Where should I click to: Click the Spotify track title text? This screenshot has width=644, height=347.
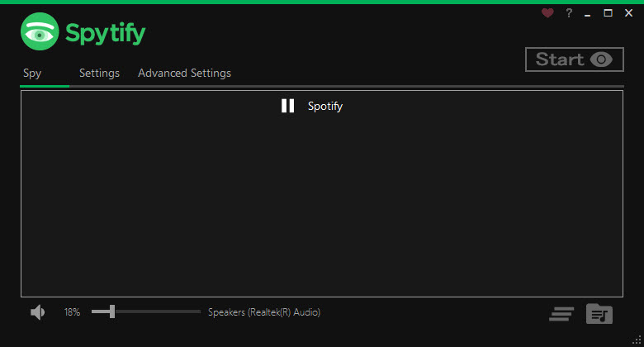coord(325,106)
